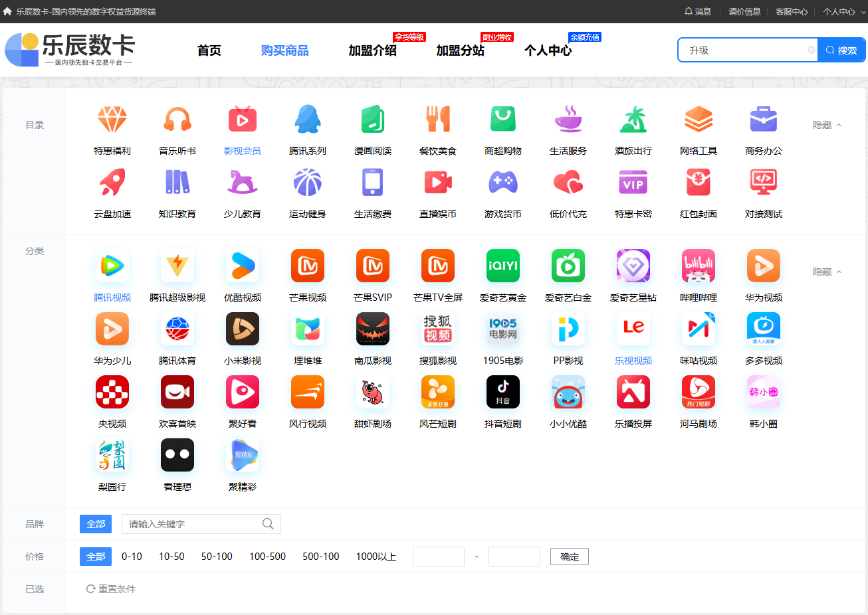
Task: Open the 网络工具 layers icon
Action: [x=699, y=120]
